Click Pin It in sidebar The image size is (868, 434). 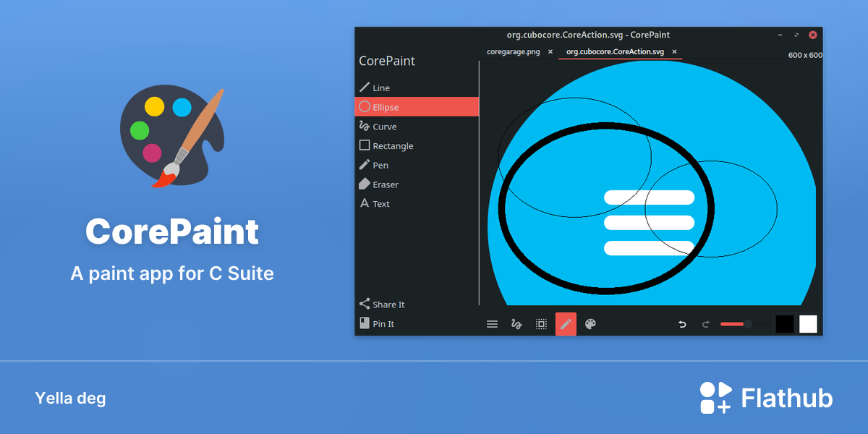tap(417, 324)
